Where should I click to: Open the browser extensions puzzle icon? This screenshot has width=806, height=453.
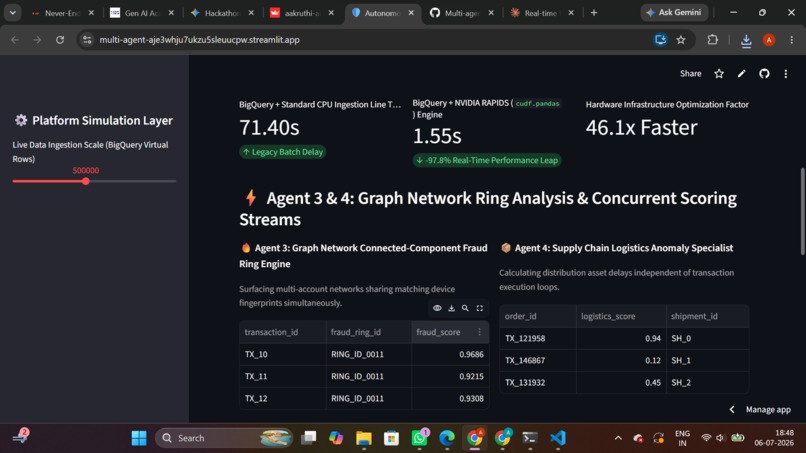coord(712,40)
